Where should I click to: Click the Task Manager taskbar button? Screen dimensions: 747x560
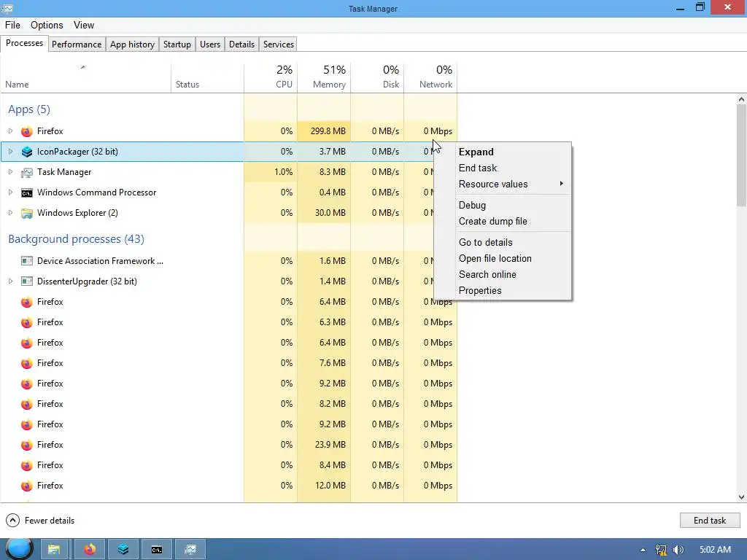point(190,550)
